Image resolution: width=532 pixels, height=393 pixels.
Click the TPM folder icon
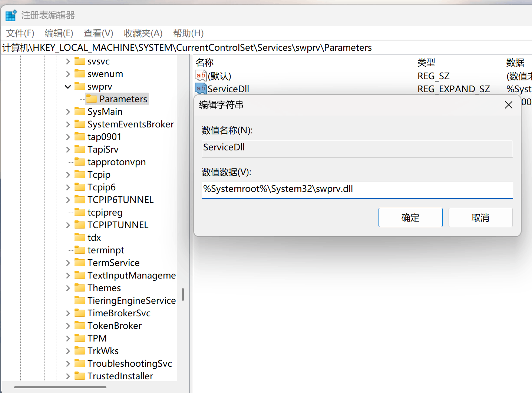(x=80, y=338)
